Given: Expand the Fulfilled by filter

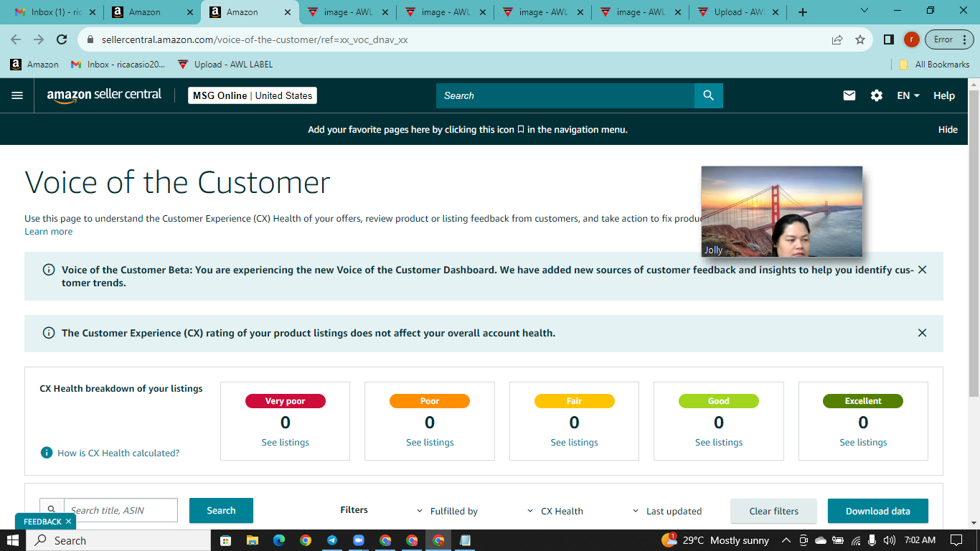Looking at the screenshot, I should tap(447, 511).
